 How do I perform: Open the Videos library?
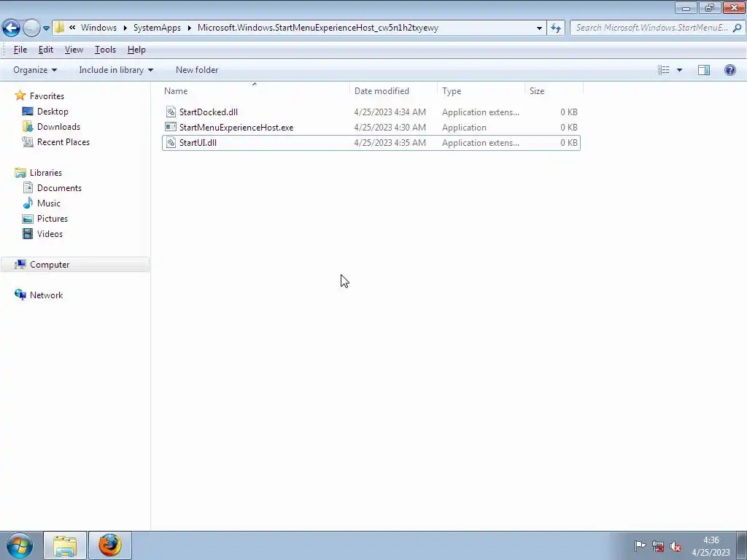click(50, 234)
